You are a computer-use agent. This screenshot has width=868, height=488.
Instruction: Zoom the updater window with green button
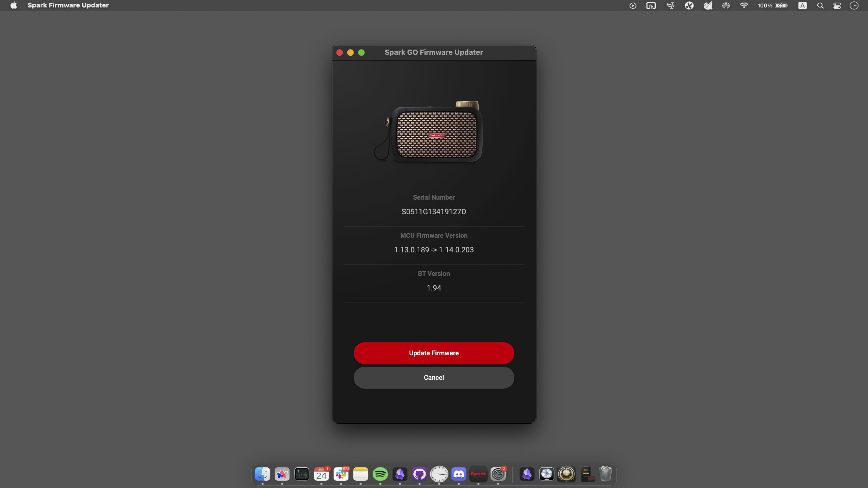click(x=361, y=53)
